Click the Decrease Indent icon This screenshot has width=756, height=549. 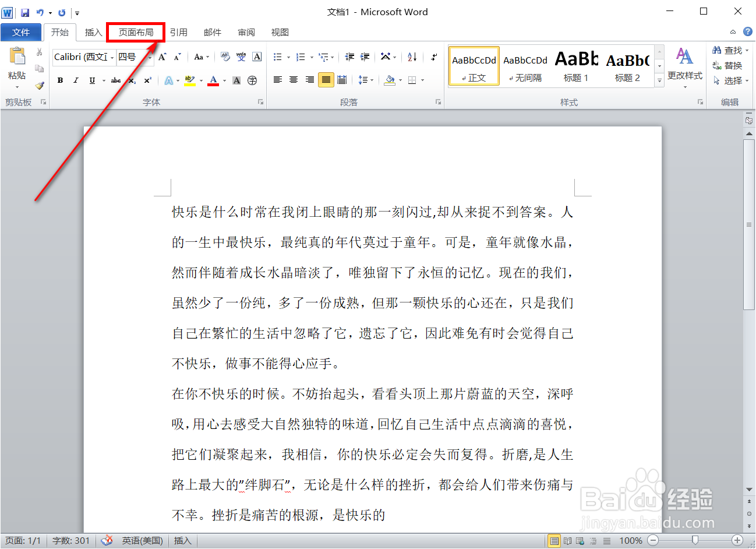pos(349,57)
